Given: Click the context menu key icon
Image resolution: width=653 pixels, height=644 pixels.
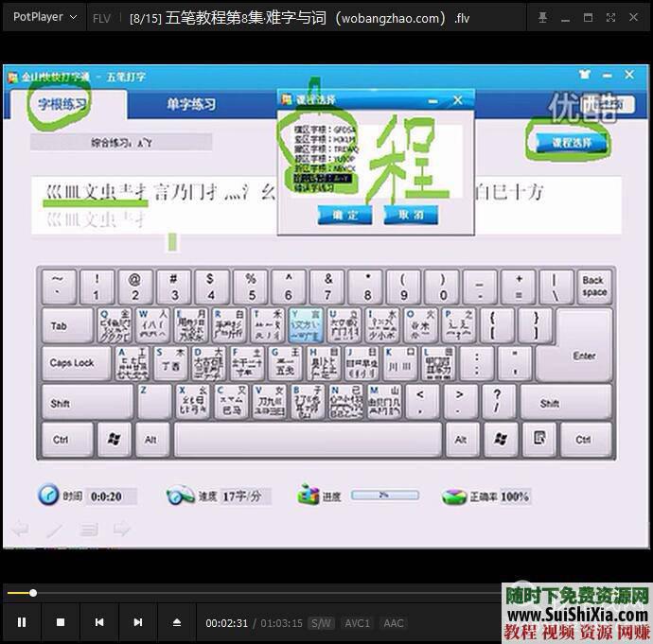Looking at the screenshot, I should coord(539,439).
